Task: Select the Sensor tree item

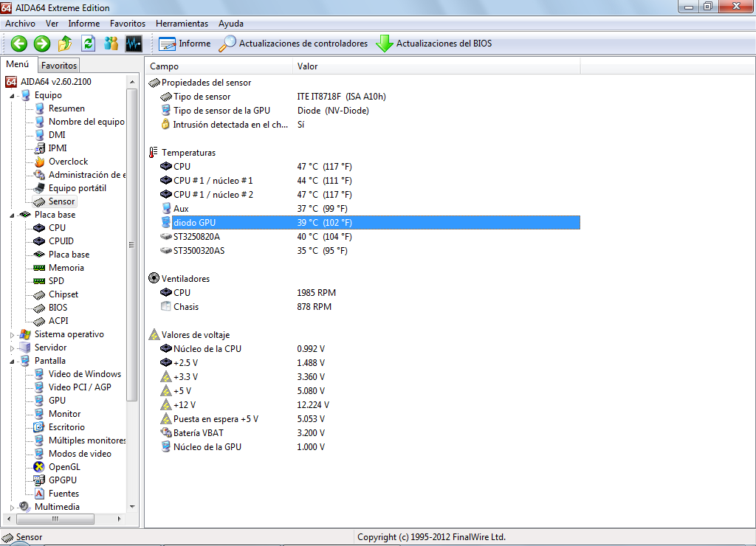Action: coord(62,201)
